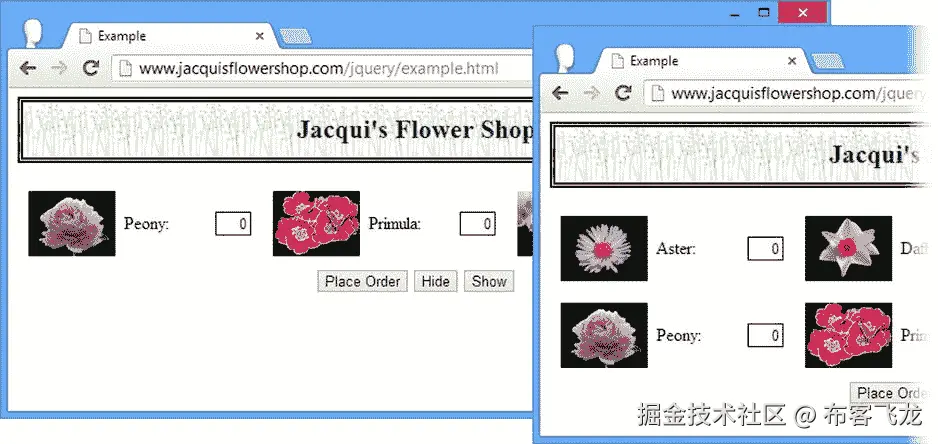
Task: Click the Hide button
Action: point(436,281)
